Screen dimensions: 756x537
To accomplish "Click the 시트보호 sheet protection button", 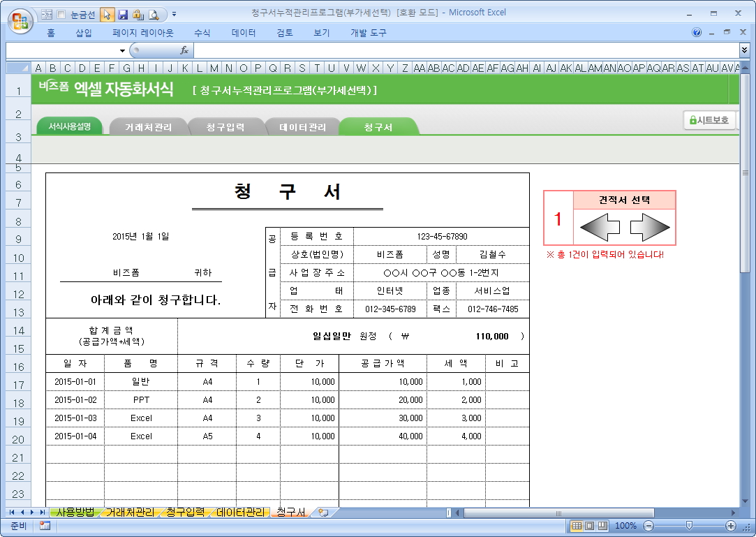I will tap(709, 120).
